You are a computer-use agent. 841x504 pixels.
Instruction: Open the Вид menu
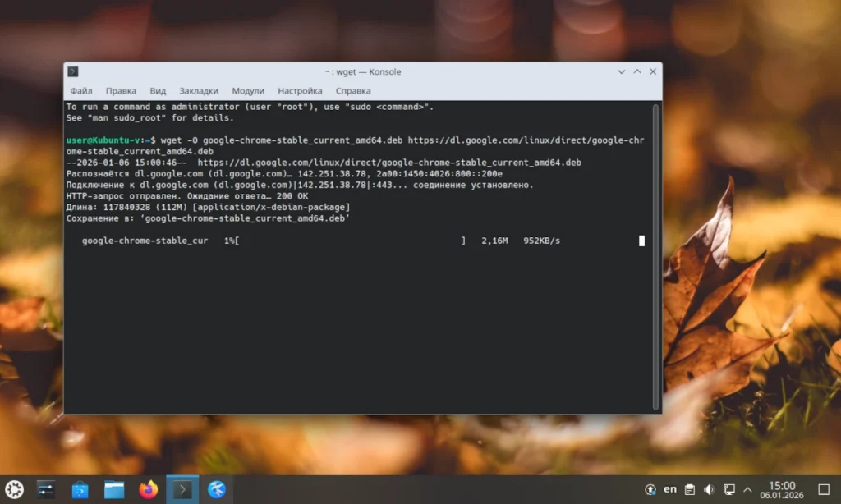tap(158, 90)
